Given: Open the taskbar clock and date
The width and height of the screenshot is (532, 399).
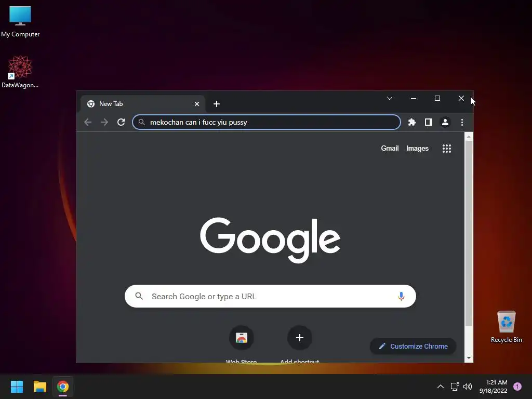Looking at the screenshot, I should click(494, 387).
